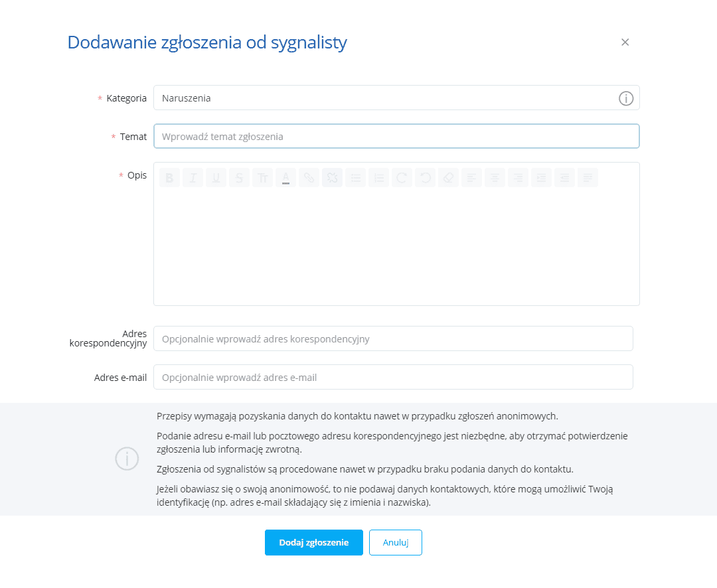The height and width of the screenshot is (588, 717).
Task: Click the Adres korespondencyjny input field
Action: 393,338
